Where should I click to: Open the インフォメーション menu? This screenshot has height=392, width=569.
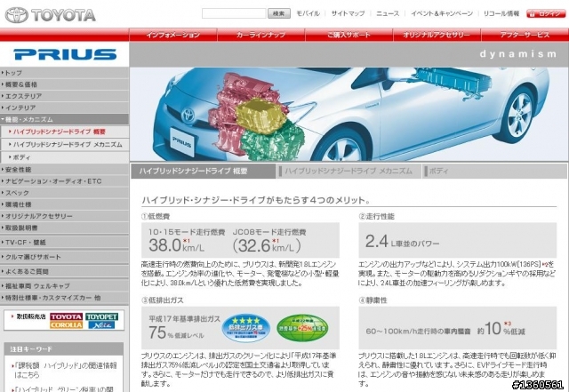[x=173, y=35]
